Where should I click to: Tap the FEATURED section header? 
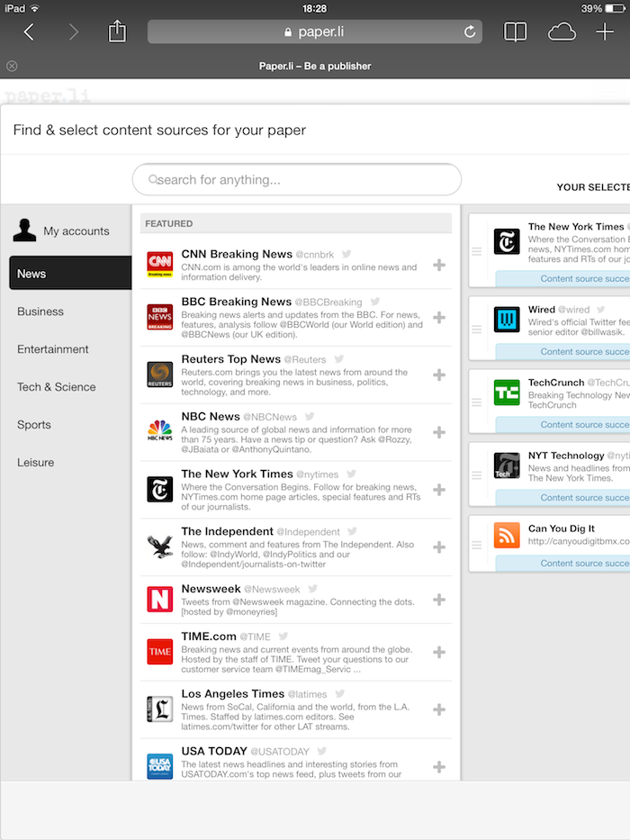click(296, 223)
